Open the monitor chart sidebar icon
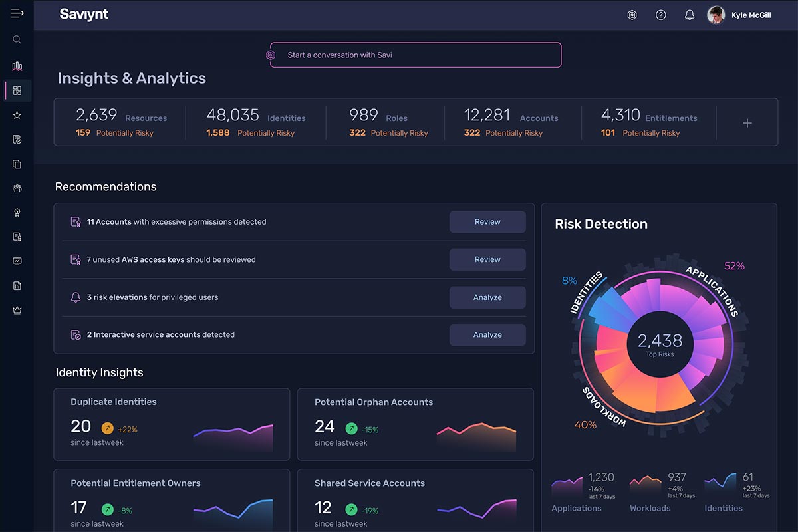 tap(17, 261)
